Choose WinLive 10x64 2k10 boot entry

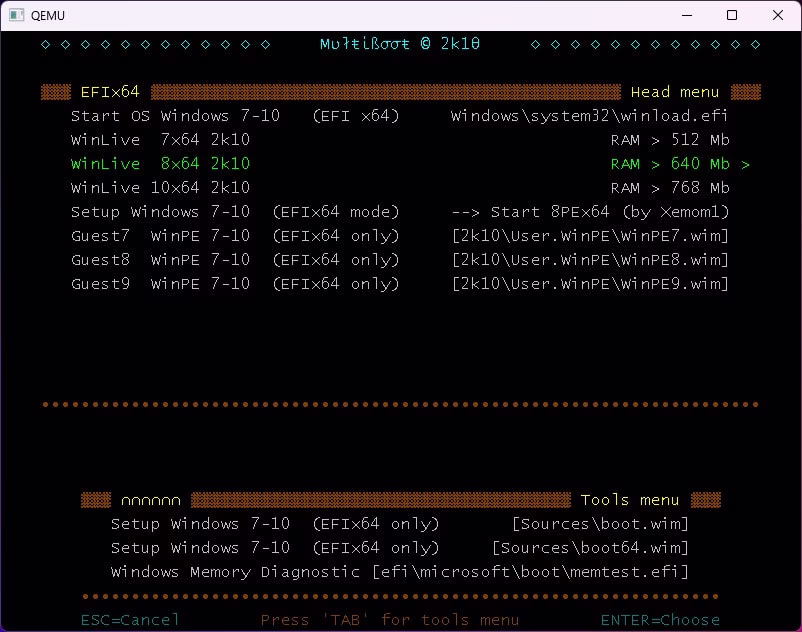coord(399,188)
